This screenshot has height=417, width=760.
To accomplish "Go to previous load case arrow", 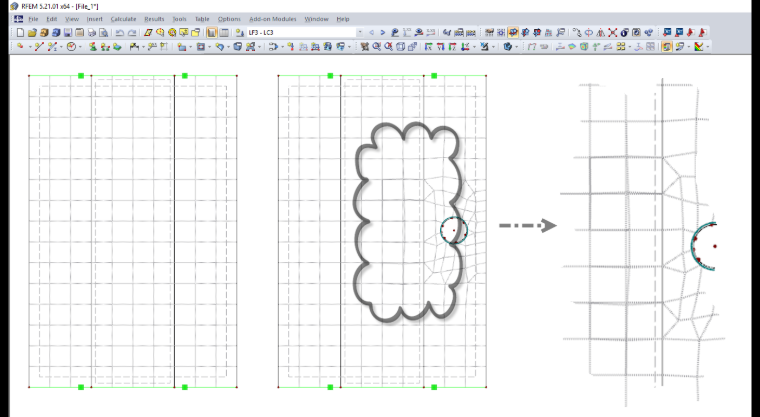I will pyautogui.click(x=371, y=32).
